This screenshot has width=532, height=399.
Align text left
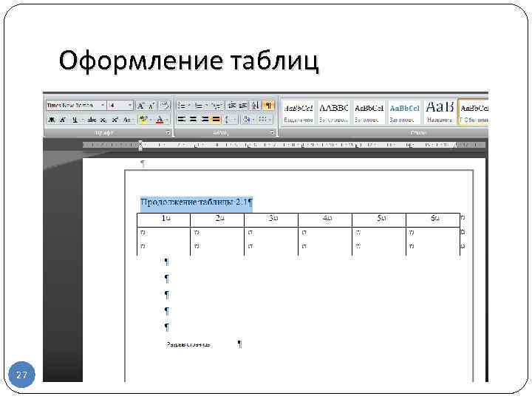pos(182,120)
